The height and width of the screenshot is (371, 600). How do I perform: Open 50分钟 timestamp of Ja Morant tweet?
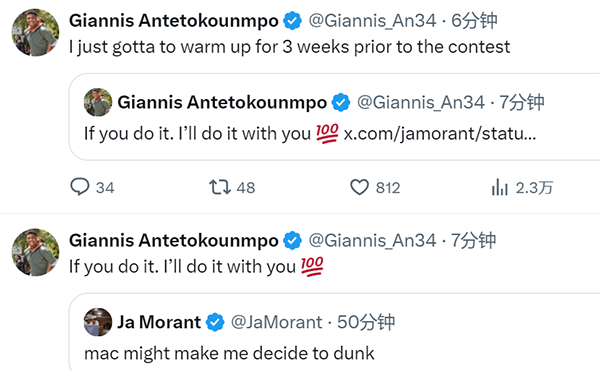365,322
